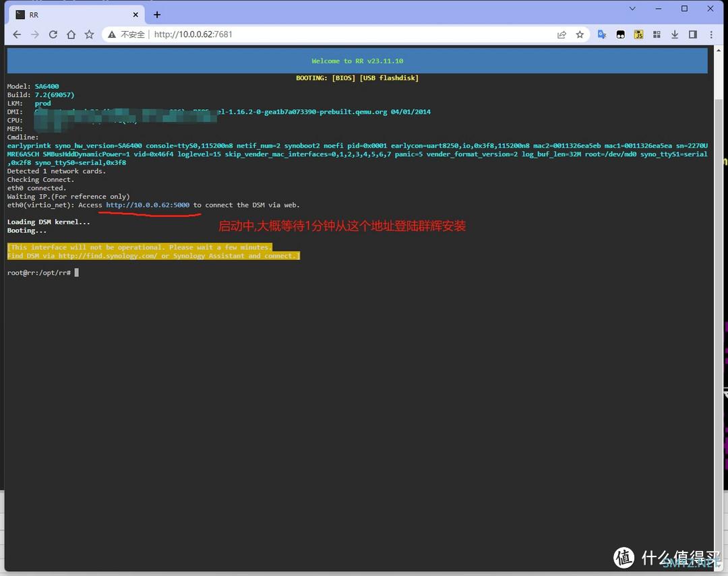Click the terminal prompt root@rr:/opt/rr#
This screenshot has width=728, height=576.
point(39,272)
